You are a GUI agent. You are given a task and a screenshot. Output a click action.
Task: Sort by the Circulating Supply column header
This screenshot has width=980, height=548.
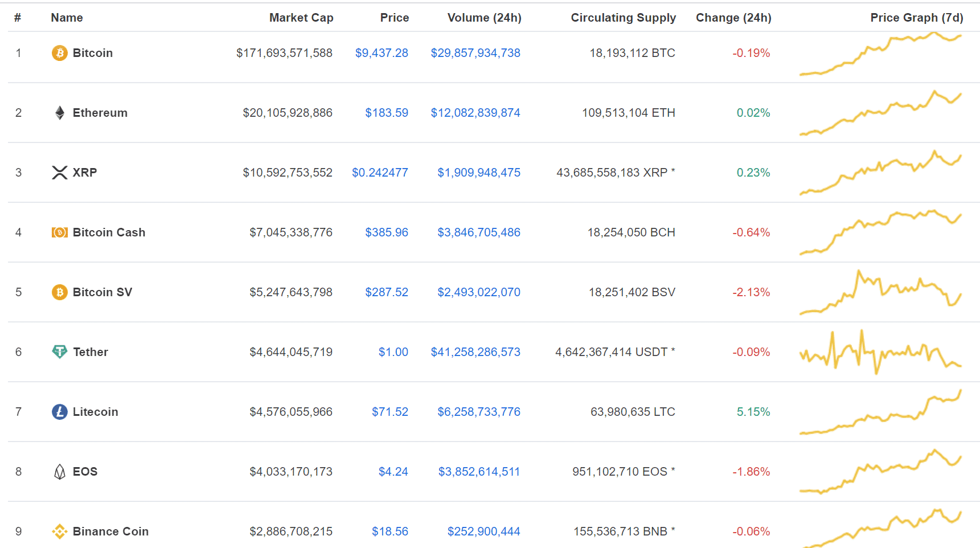click(x=624, y=18)
